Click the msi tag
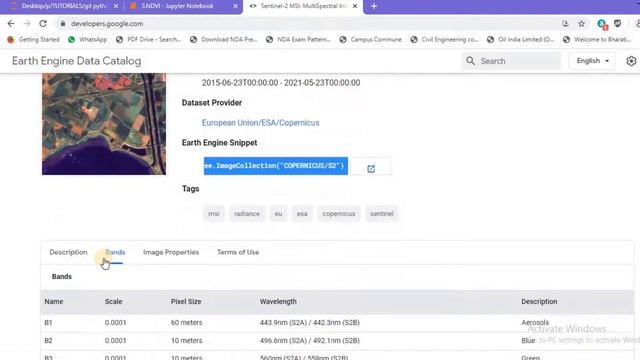This screenshot has width=640, height=360. tap(214, 213)
